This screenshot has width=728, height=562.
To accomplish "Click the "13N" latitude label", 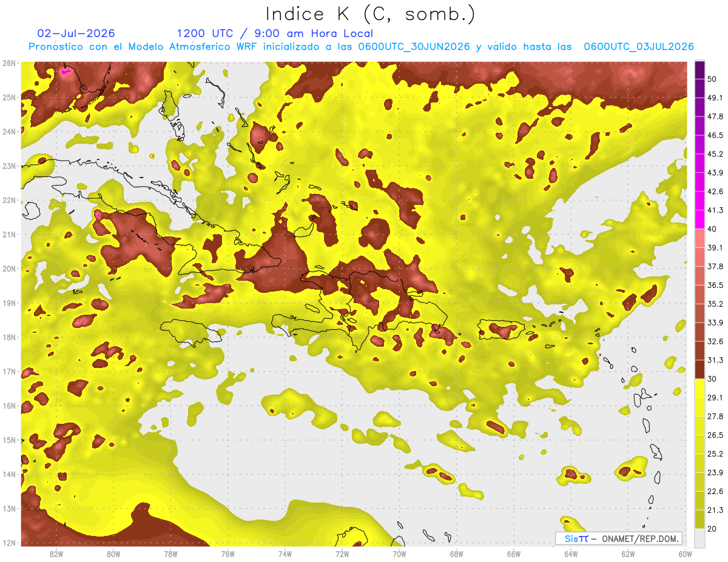I will click(x=9, y=508).
